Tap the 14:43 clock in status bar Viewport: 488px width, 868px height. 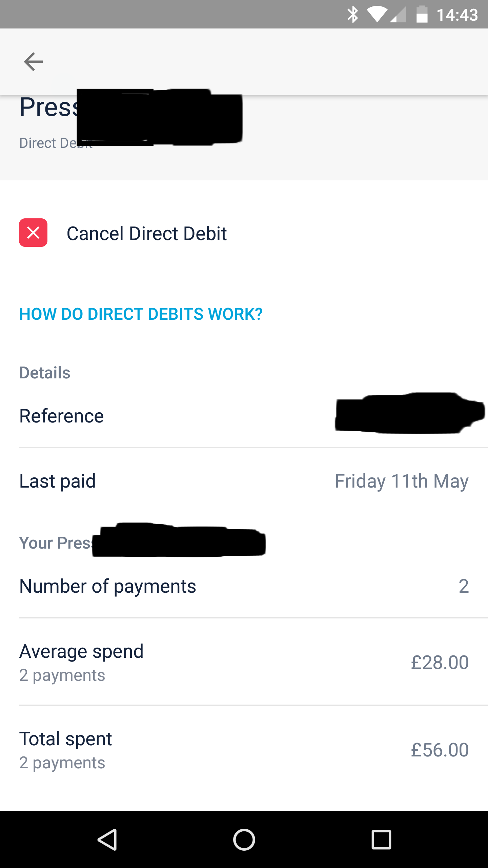pos(457,15)
